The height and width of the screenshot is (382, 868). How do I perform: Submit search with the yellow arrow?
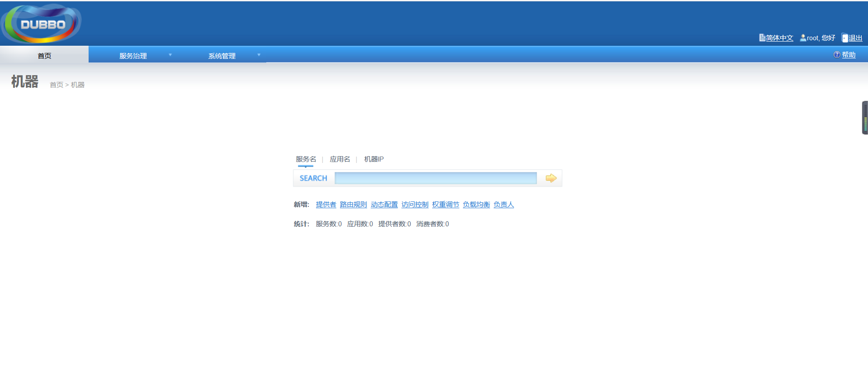(551, 178)
